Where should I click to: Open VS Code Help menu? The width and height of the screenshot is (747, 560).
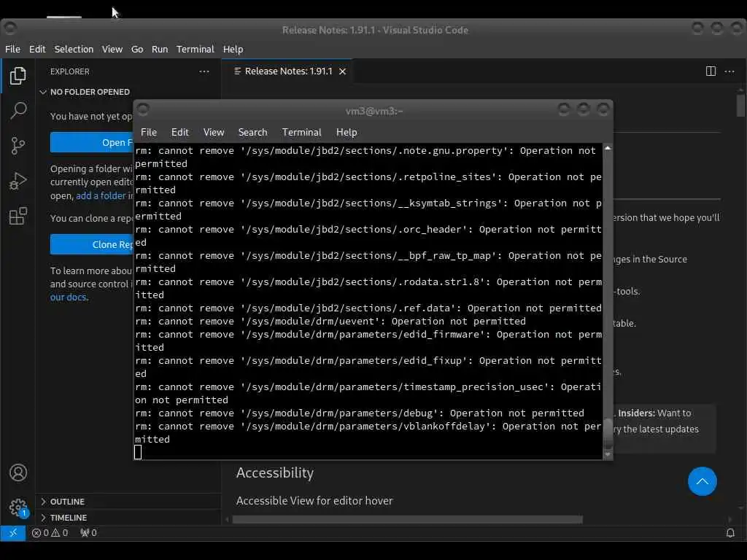click(233, 49)
